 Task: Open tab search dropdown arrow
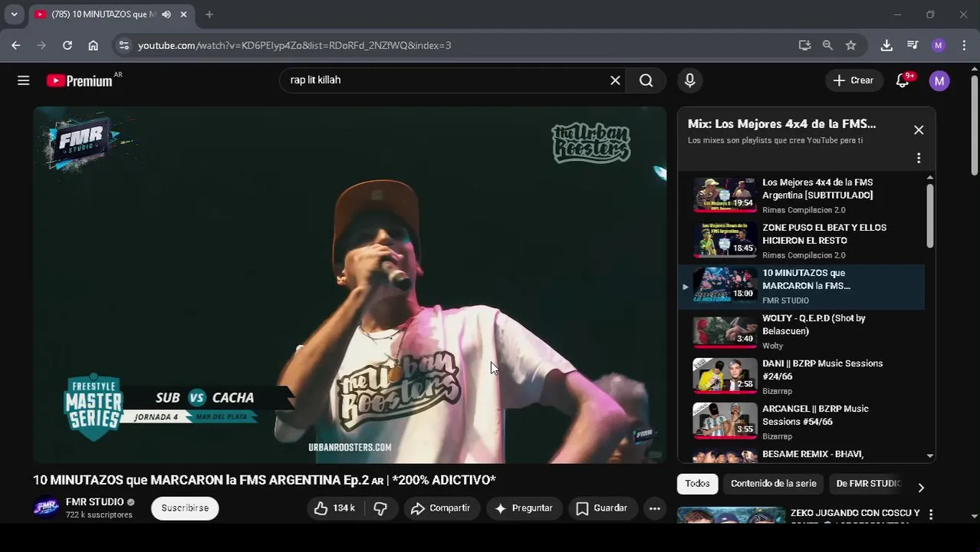point(14,15)
